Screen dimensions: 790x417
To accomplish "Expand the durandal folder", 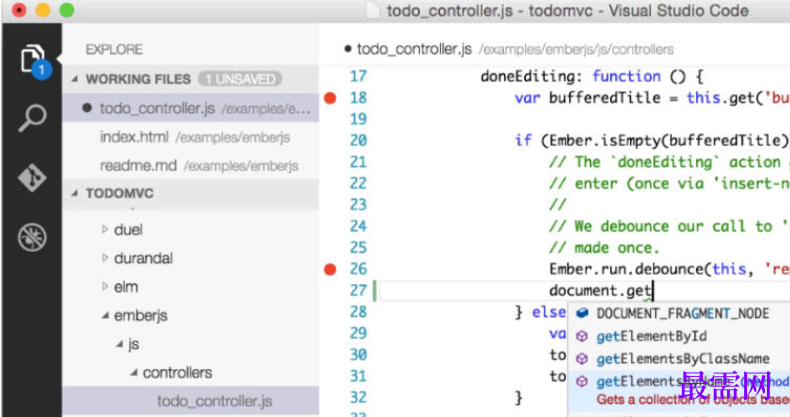I will click(105, 258).
